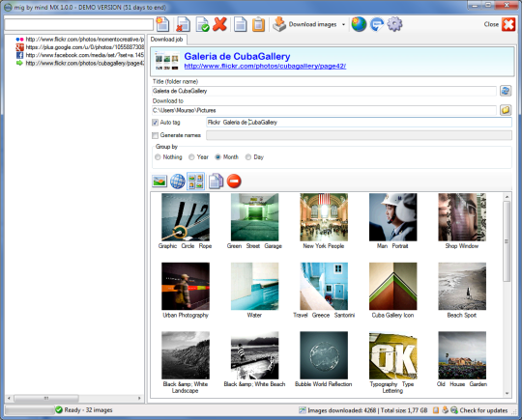This screenshot has width=522, height=420.
Task: Click the job list horizontal scrollbar thumb
Action: 46,398
